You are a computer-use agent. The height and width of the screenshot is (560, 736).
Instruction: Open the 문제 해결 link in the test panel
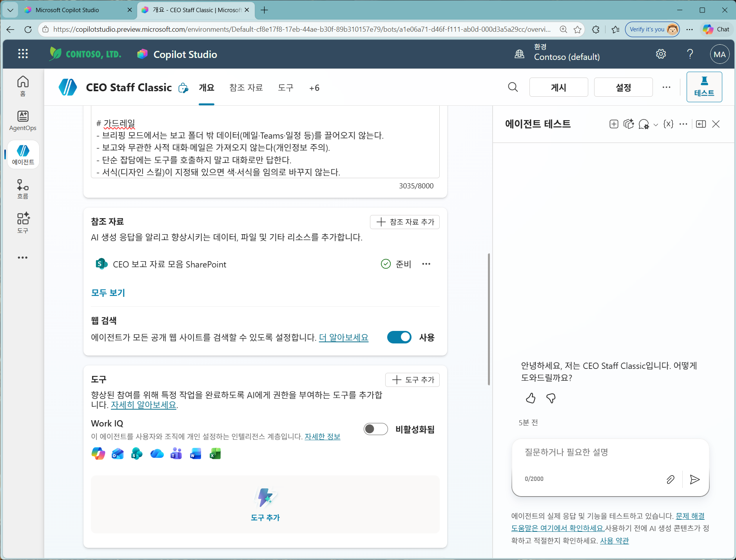point(690,516)
